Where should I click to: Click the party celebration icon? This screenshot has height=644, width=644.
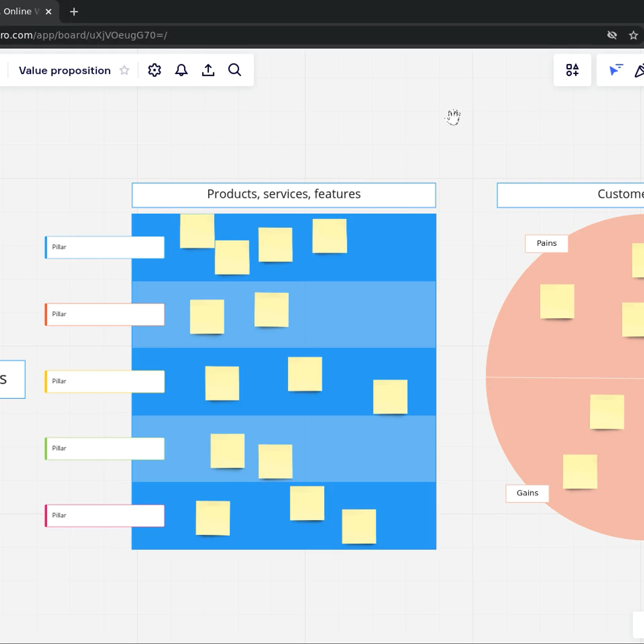[x=639, y=70]
